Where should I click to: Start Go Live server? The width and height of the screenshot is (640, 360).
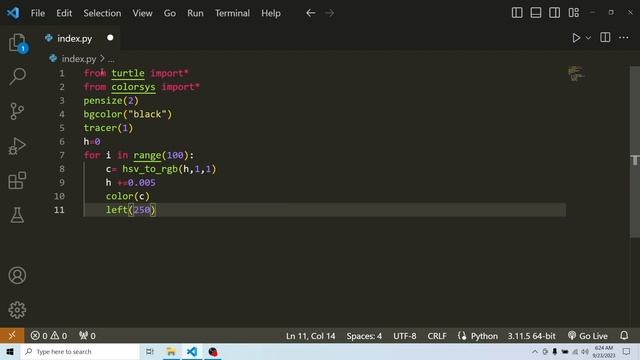coord(588,336)
